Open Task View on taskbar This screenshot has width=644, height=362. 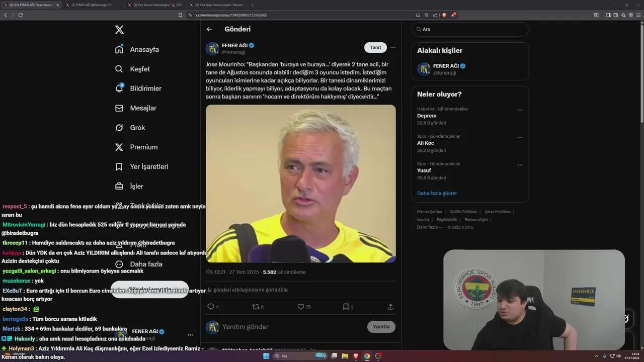point(334,356)
